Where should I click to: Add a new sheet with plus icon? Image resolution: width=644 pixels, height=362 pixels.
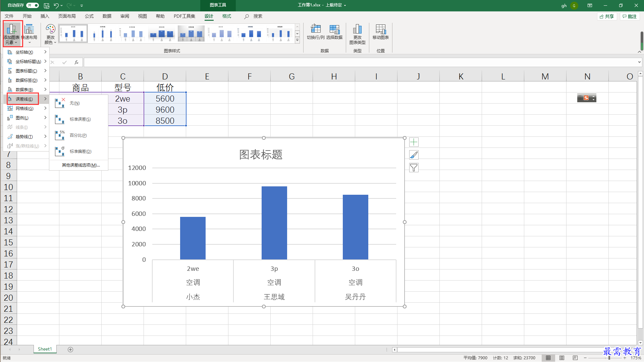click(70, 350)
